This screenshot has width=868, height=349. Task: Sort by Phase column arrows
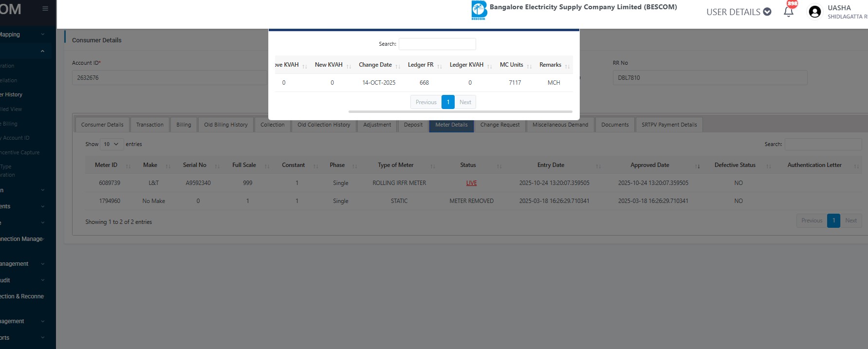pyautogui.click(x=354, y=166)
